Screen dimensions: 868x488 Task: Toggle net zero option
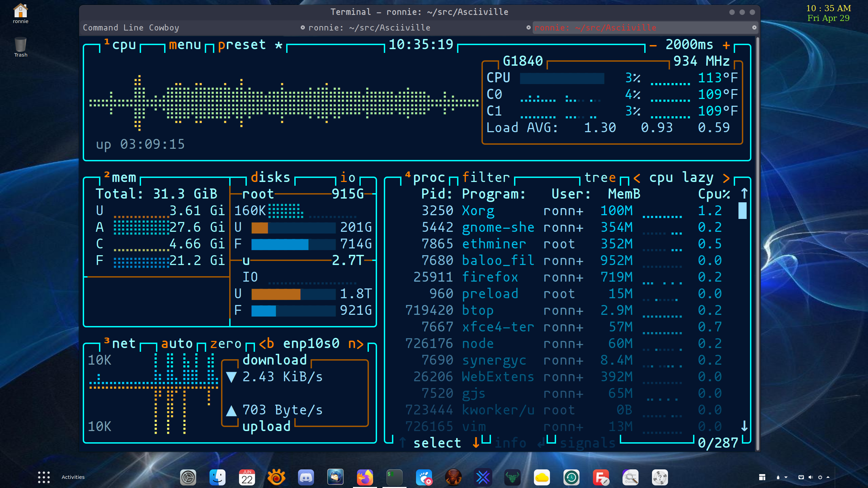click(x=225, y=344)
